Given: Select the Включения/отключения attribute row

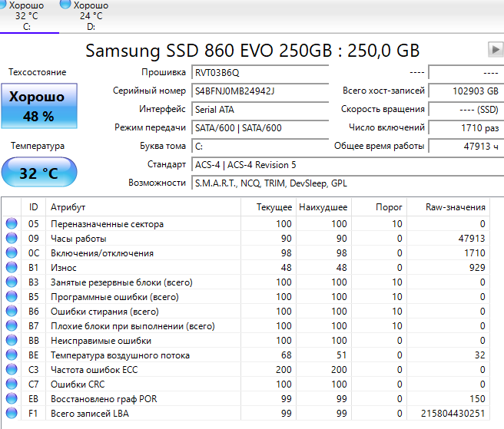Looking at the screenshot, I should click(246, 253).
